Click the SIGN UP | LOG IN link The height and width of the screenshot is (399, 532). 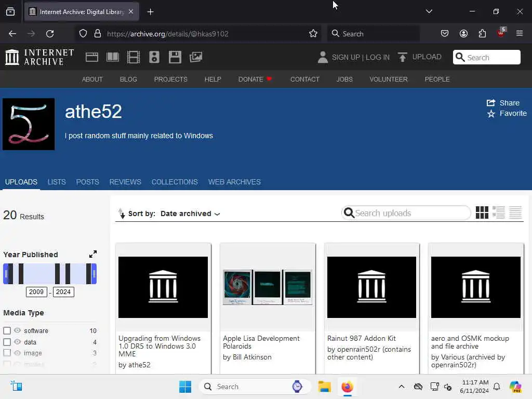(x=361, y=57)
